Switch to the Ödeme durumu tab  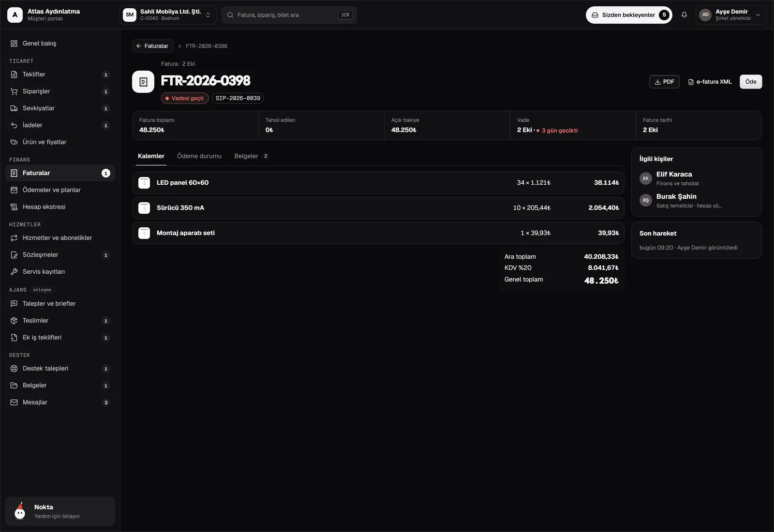pyautogui.click(x=199, y=156)
